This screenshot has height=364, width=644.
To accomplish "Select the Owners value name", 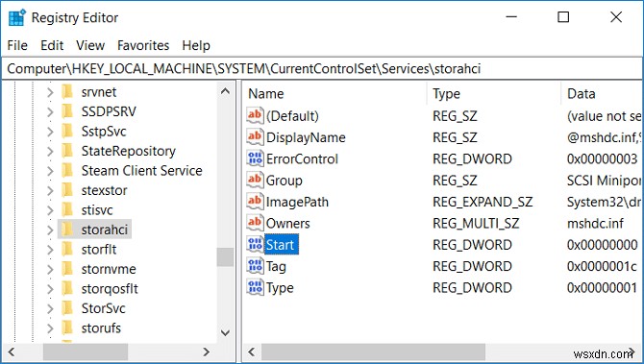I will (288, 223).
